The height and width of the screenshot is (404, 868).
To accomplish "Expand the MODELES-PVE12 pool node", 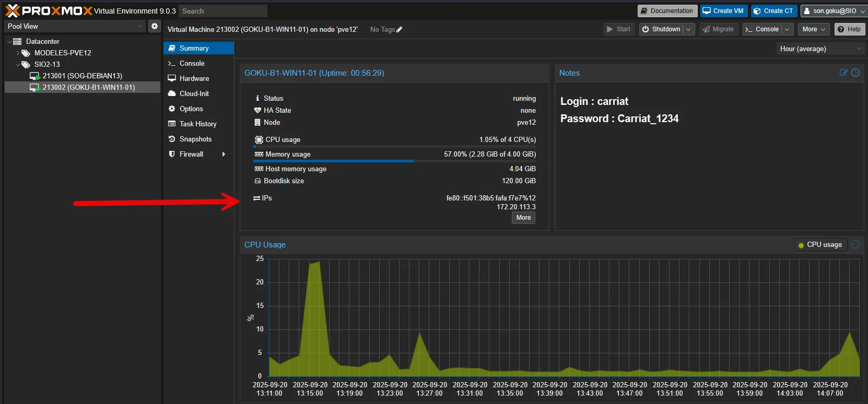I will [18, 53].
